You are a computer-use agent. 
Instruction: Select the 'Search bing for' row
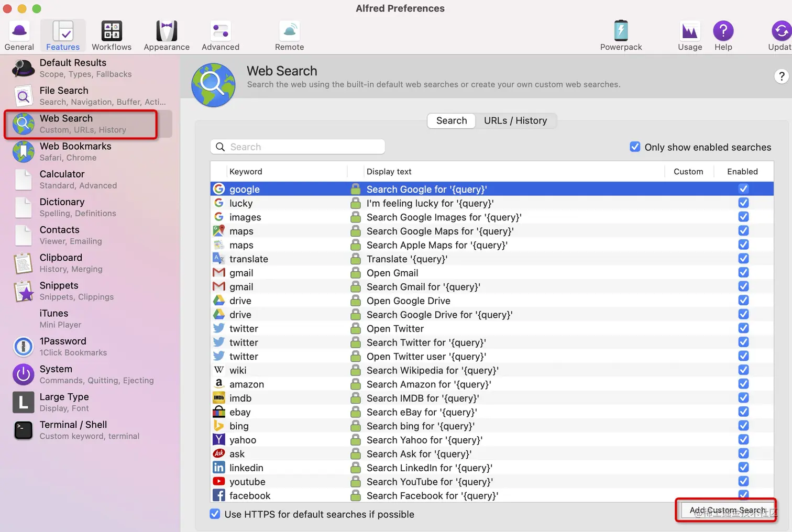pyautogui.click(x=492, y=426)
